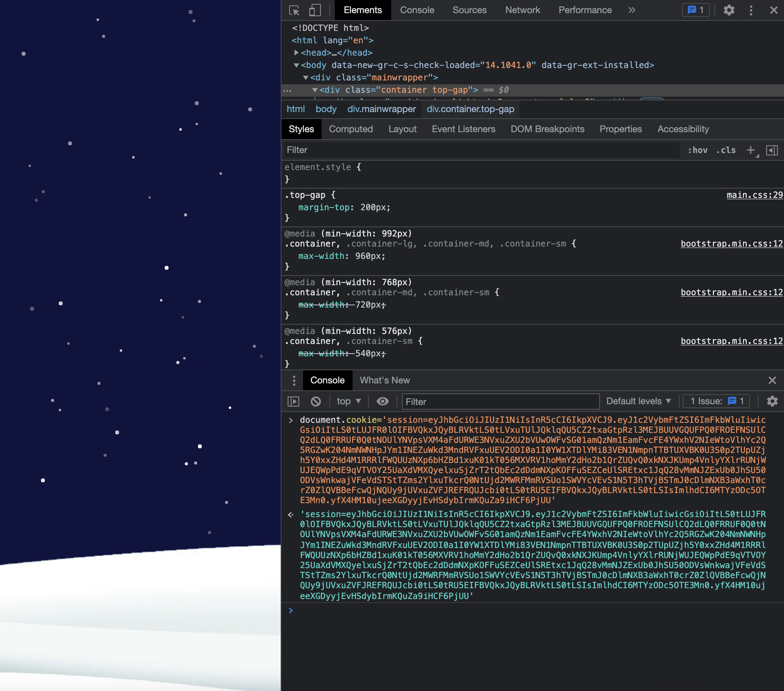The image size is (784, 691).
Task: Activate the inspect element picker icon
Action: [294, 10]
